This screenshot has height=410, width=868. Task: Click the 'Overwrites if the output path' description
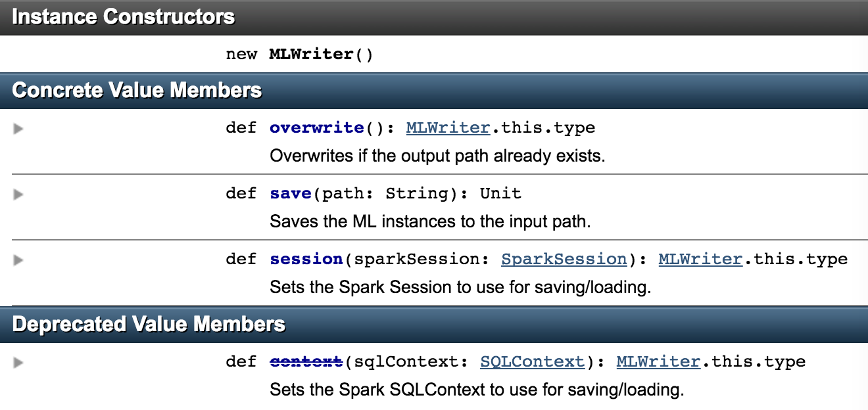click(x=437, y=156)
